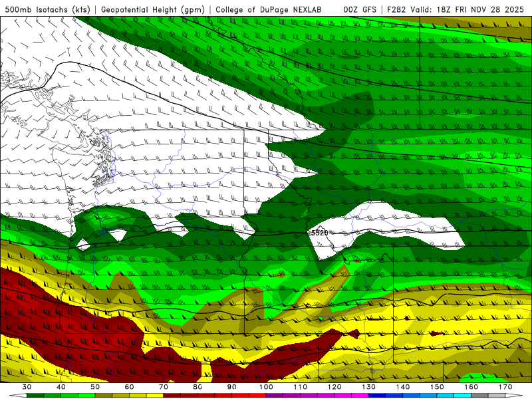The height and width of the screenshot is (399, 532).
Task: Click the '70' value on the color scale
Action: tap(164, 387)
